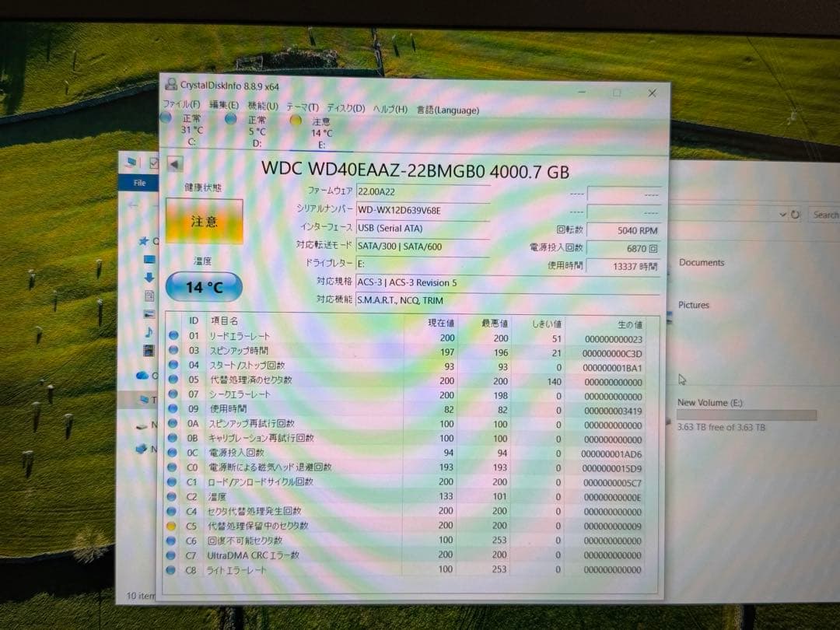Click the 項目名 column header
Viewport: 840px width, 630px height.
[224, 321]
